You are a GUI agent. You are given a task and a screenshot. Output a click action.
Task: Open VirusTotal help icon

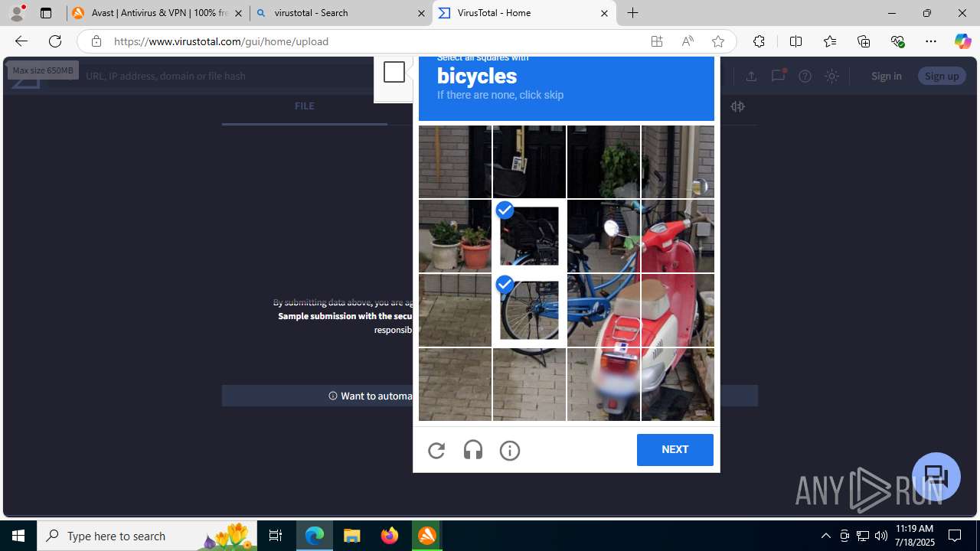805,76
